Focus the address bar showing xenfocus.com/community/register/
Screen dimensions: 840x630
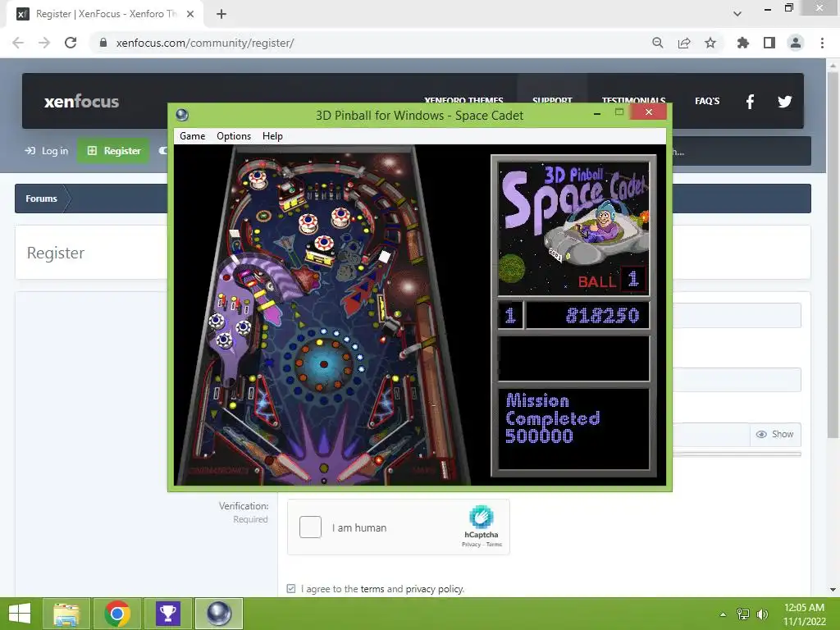coord(204,43)
